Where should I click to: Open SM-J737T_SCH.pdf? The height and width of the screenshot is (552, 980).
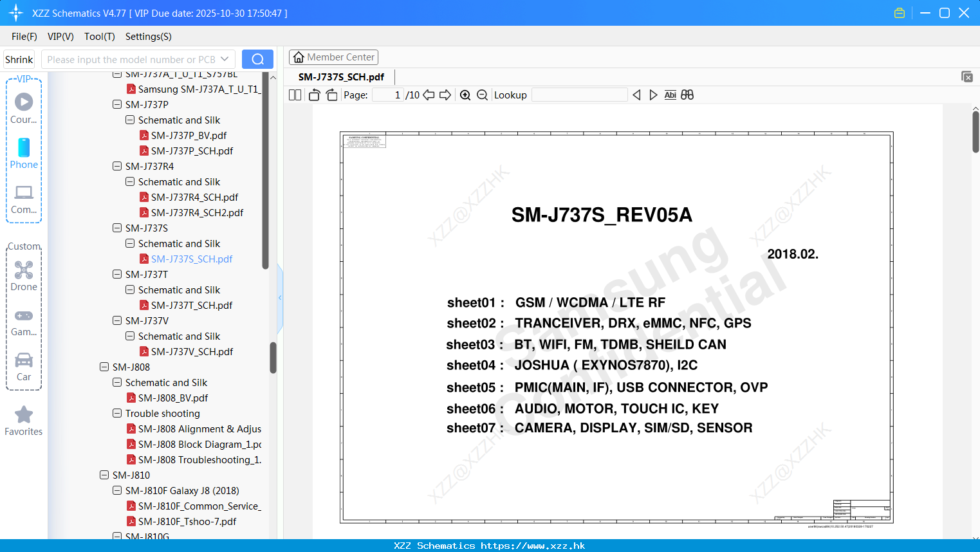coord(192,305)
